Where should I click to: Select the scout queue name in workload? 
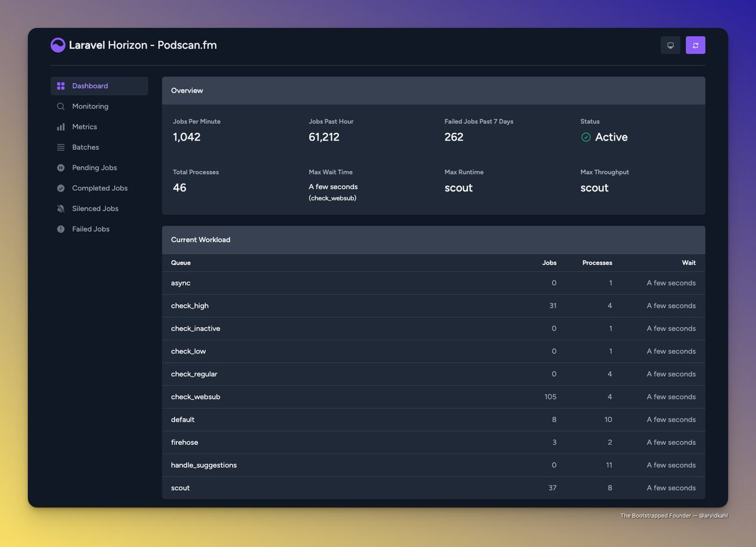click(x=180, y=488)
